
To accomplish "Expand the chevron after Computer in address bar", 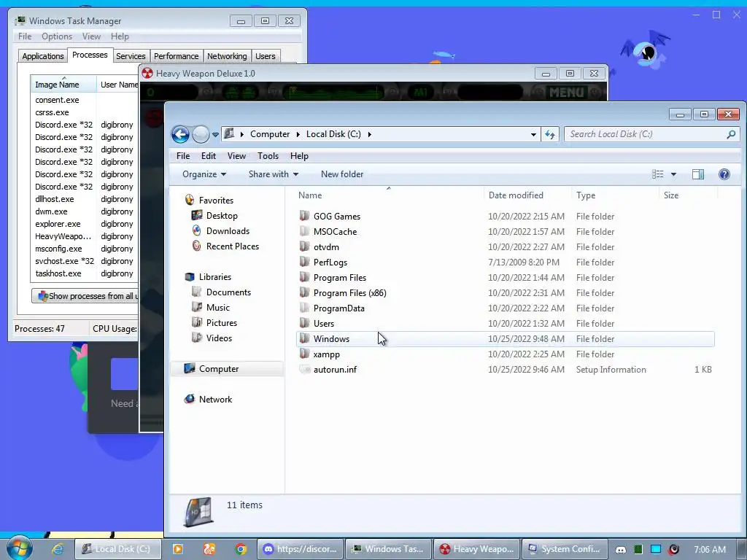I will pyautogui.click(x=298, y=134).
